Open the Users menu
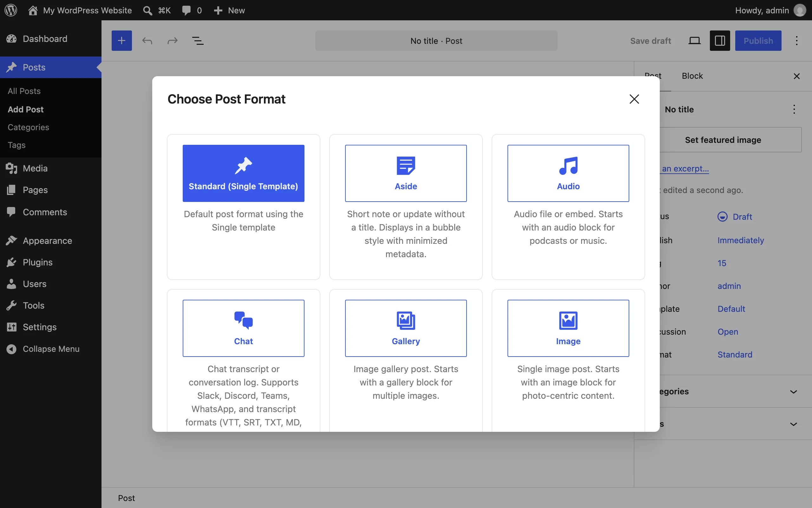 coord(51,284)
